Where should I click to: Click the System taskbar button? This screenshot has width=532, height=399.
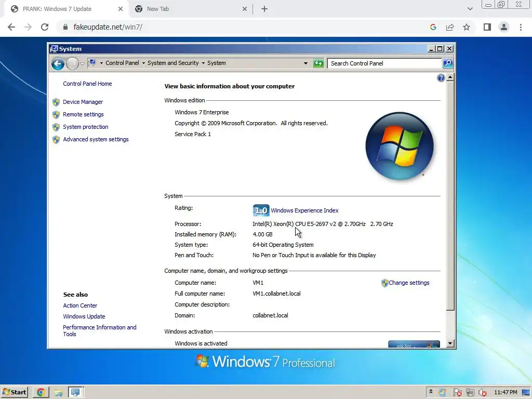[x=76, y=393]
